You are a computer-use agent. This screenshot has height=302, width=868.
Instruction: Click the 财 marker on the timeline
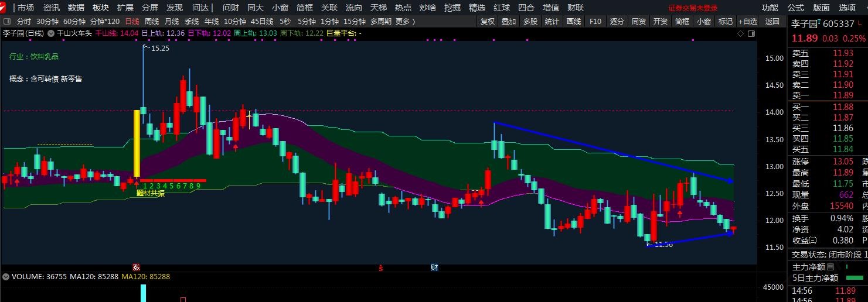pyautogui.click(x=434, y=267)
